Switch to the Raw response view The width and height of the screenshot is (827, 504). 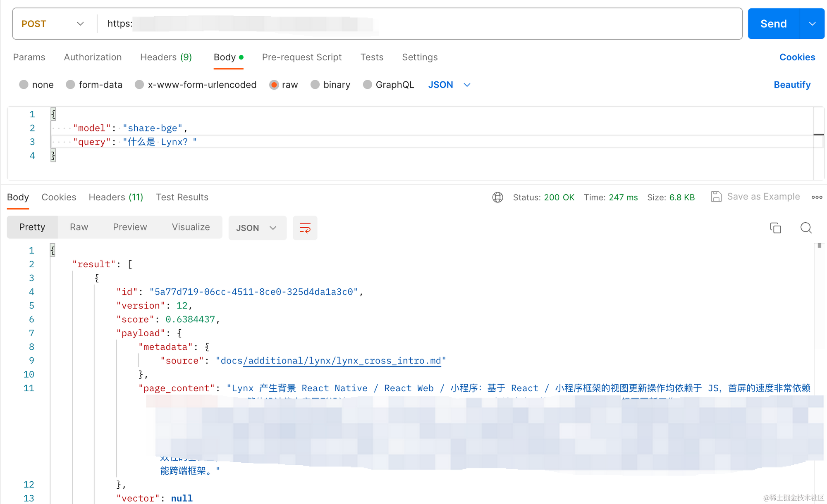pyautogui.click(x=79, y=227)
